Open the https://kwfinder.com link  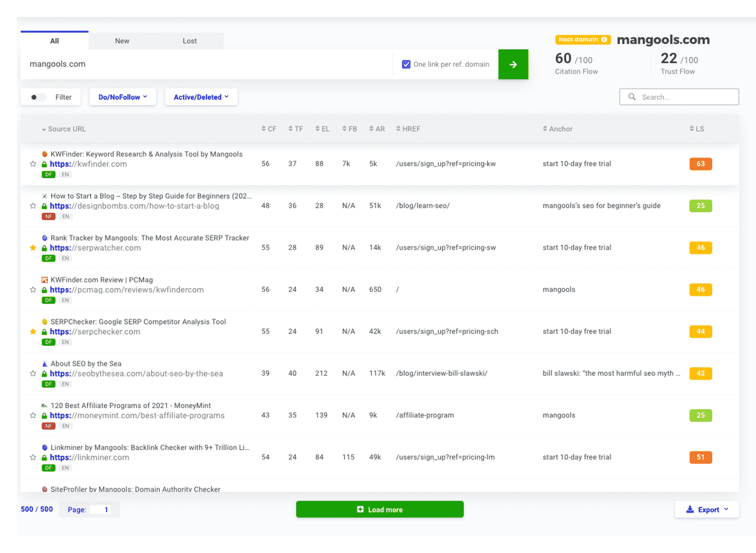click(x=88, y=164)
